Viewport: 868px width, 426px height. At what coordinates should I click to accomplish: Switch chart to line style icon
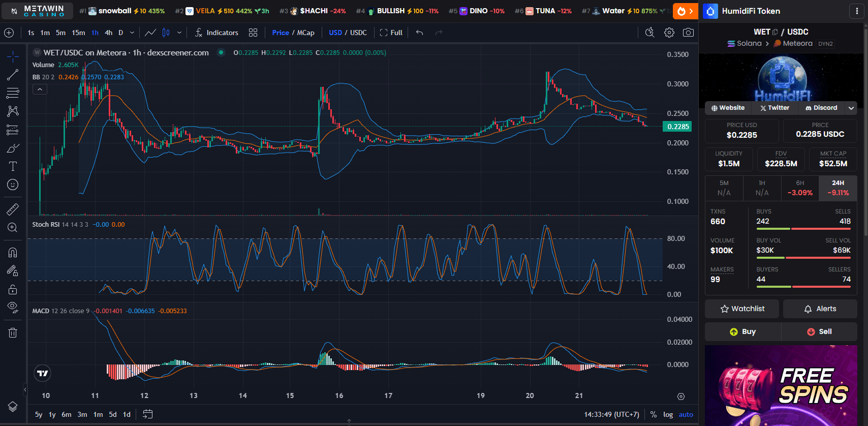pyautogui.click(x=150, y=33)
